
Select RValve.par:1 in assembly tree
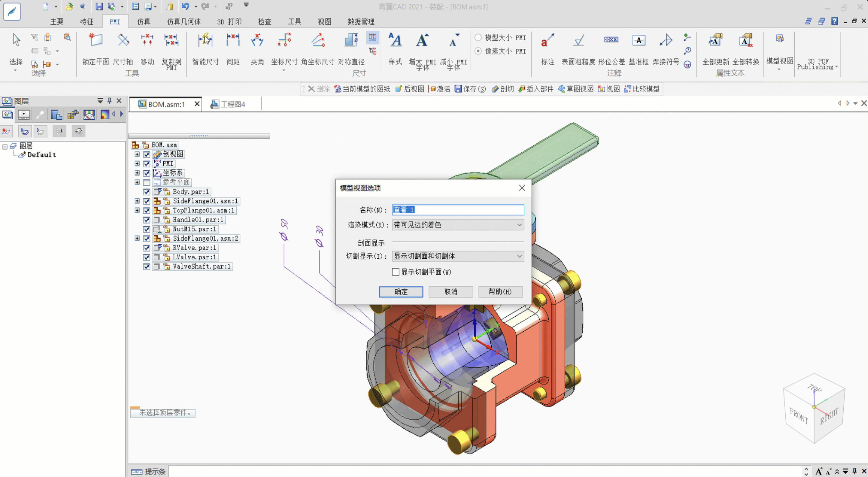(x=194, y=248)
